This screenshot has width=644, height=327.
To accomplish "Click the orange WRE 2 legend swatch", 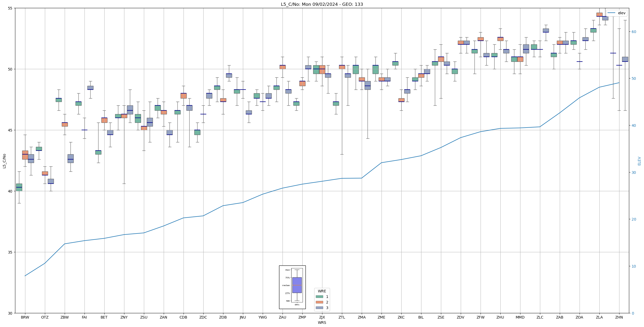I will (319, 302).
